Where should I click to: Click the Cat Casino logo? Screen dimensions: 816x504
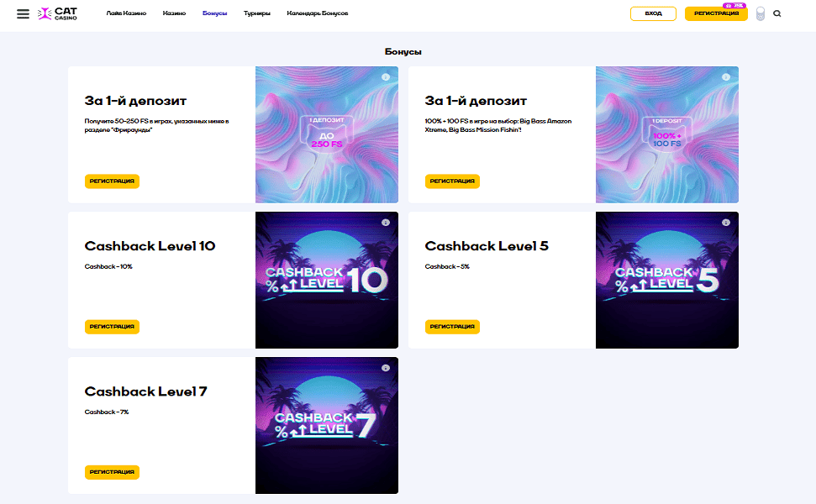[57, 13]
